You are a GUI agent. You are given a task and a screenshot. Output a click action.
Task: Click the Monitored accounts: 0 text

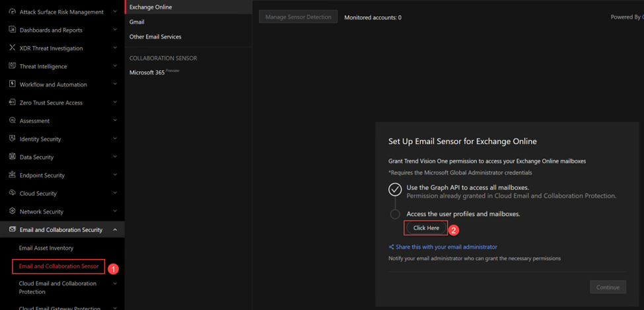coord(373,18)
